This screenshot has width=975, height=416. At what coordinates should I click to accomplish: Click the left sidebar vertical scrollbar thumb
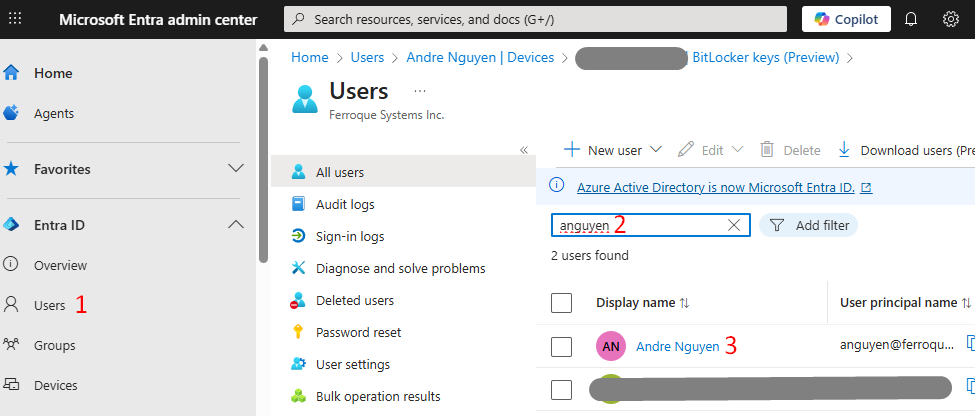(x=264, y=159)
